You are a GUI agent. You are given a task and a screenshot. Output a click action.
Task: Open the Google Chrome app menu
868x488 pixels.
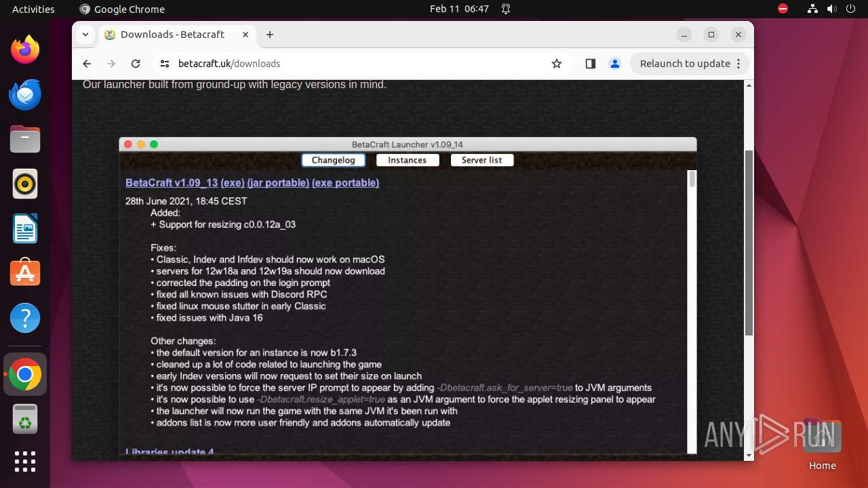[x=122, y=9]
